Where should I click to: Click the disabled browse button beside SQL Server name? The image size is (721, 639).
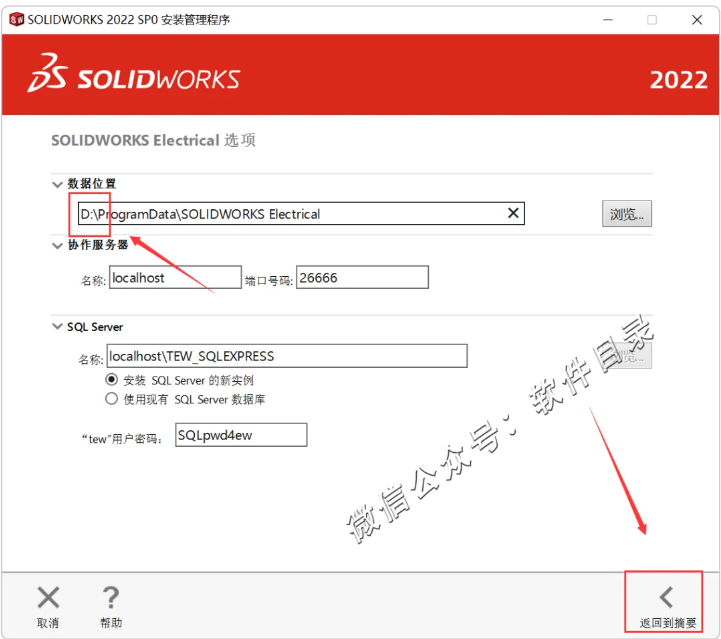(x=628, y=356)
